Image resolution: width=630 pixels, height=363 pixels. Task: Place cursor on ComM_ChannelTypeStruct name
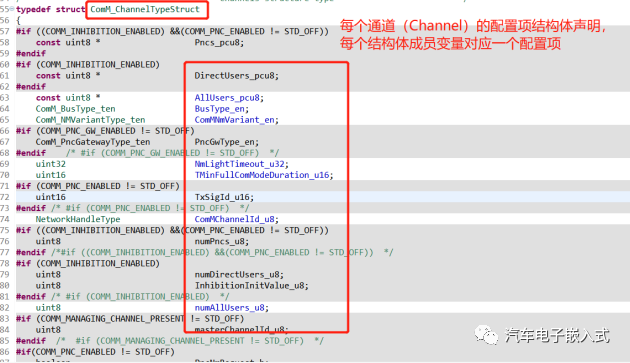145,9
